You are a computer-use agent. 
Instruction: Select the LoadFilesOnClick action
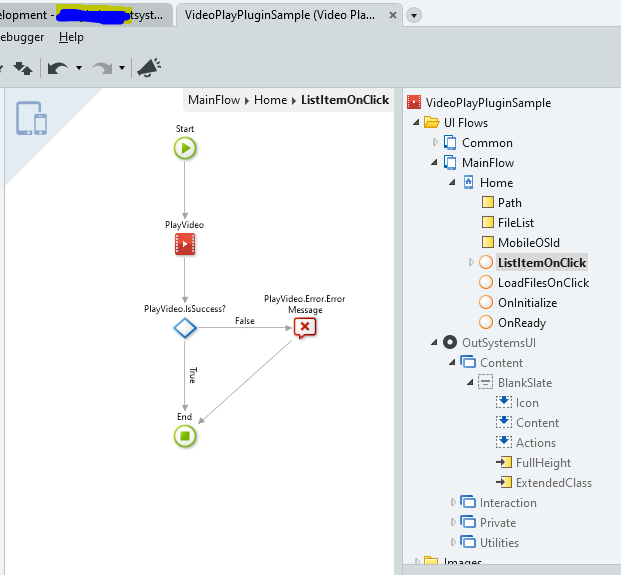(x=543, y=283)
